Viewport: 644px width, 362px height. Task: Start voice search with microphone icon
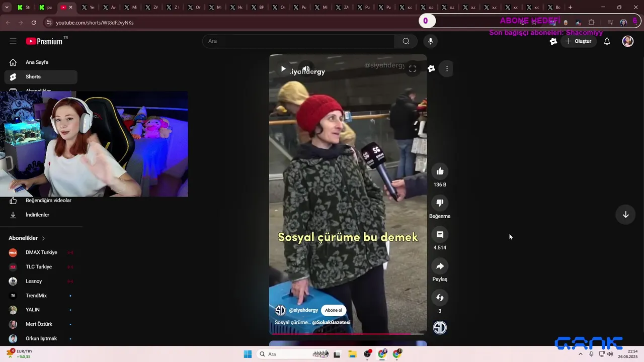click(430, 41)
